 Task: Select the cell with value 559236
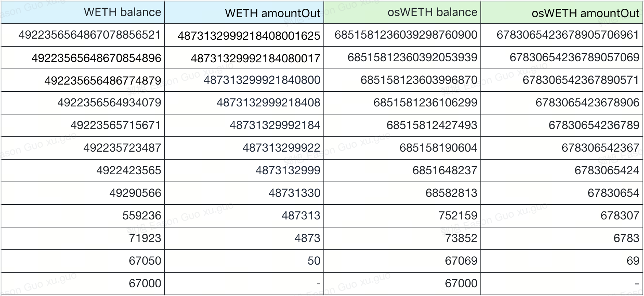[x=142, y=216]
